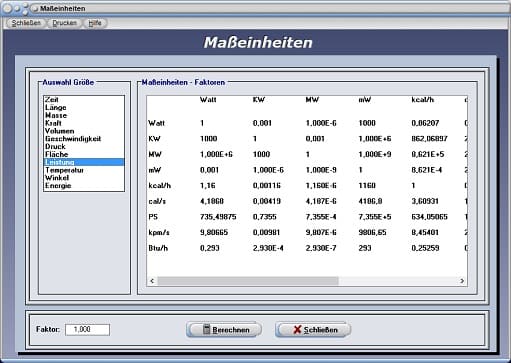The image size is (511, 363).
Task: Click the highlighted Leistung entry
Action: tap(84, 162)
